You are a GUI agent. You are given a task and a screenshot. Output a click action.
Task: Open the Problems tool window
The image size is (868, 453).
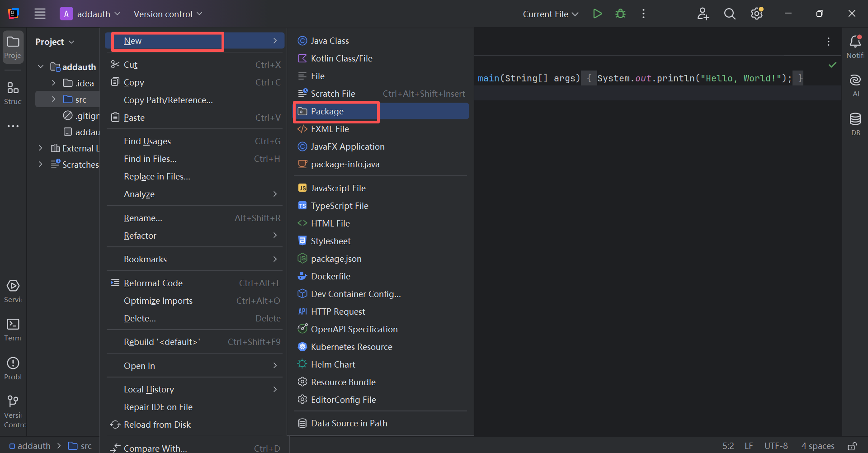13,368
